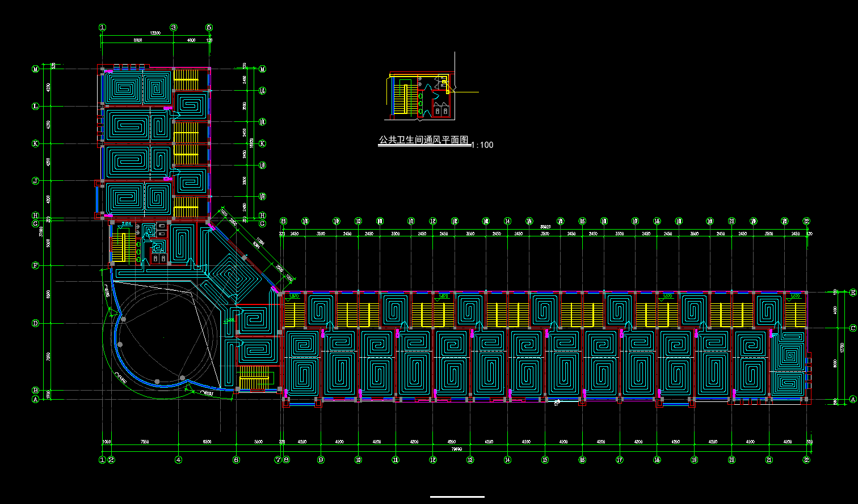The image size is (858, 504).
Task: Click the 公共卫生间通风平面图 title text
Action: [x=424, y=140]
